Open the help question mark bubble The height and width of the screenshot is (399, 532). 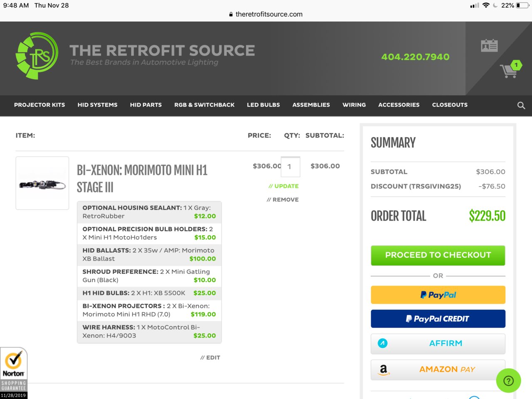click(508, 381)
